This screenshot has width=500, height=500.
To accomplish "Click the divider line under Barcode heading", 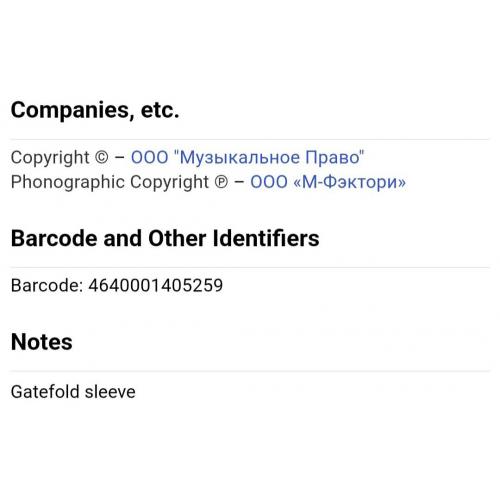I will tap(250, 267).
